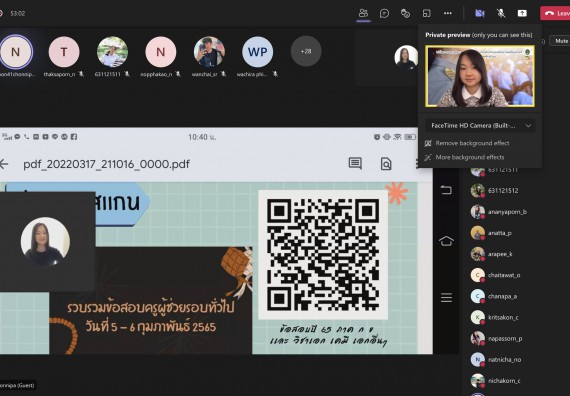Click the avatar next to anatta_p
The image size is (570, 396).
pos(478,233)
